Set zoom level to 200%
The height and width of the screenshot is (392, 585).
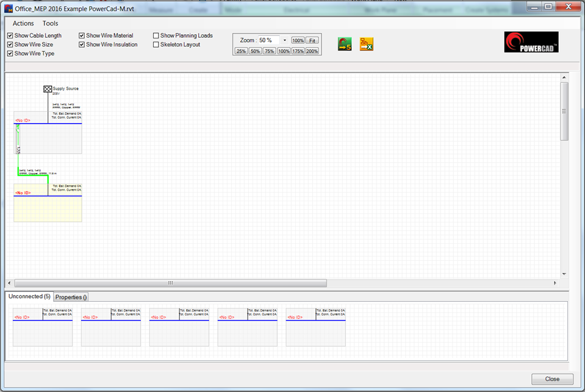pos(311,51)
